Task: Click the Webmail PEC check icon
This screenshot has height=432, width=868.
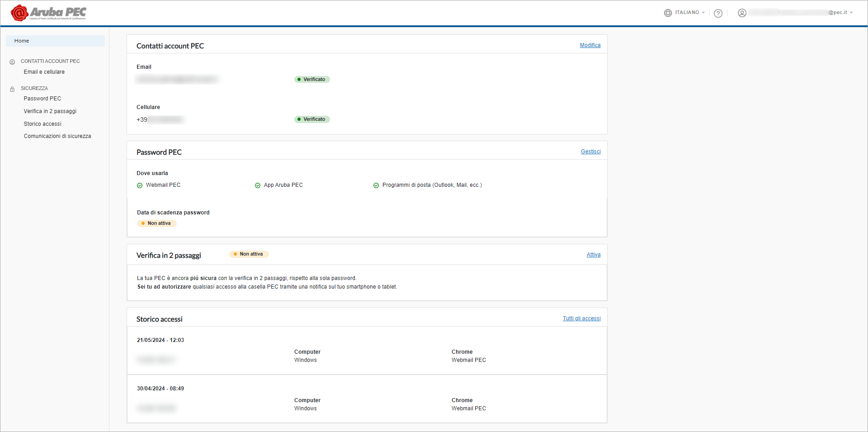Action: pyautogui.click(x=140, y=185)
